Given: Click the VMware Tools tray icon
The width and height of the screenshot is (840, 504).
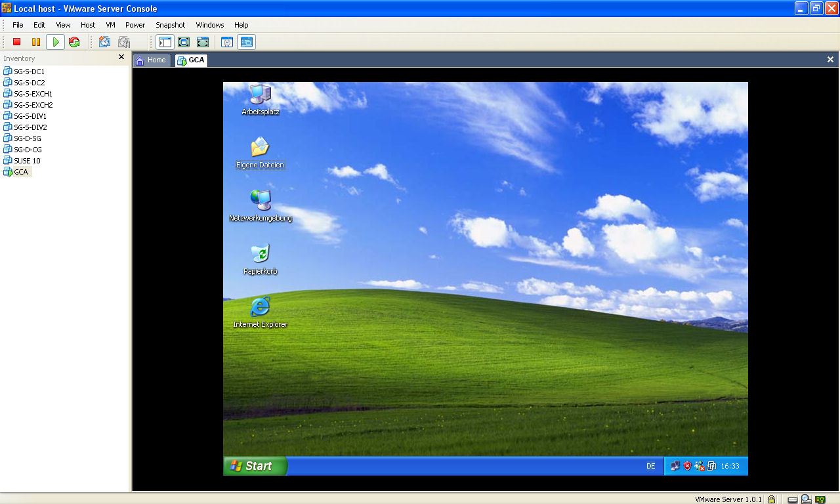Looking at the screenshot, I should 711,466.
